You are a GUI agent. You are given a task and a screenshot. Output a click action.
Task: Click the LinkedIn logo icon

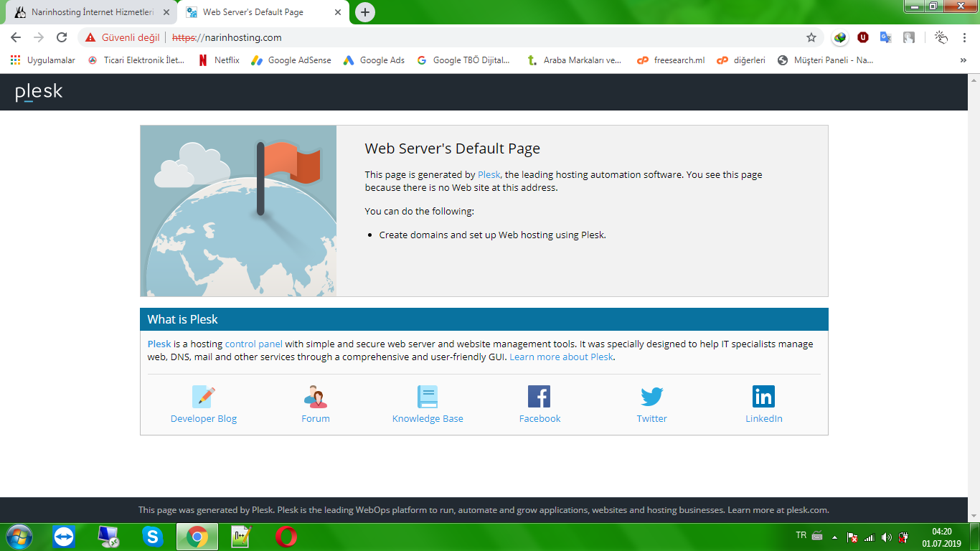click(x=764, y=396)
